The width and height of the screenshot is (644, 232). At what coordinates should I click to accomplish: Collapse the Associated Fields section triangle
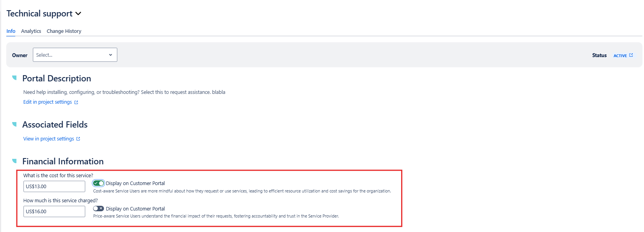14,124
